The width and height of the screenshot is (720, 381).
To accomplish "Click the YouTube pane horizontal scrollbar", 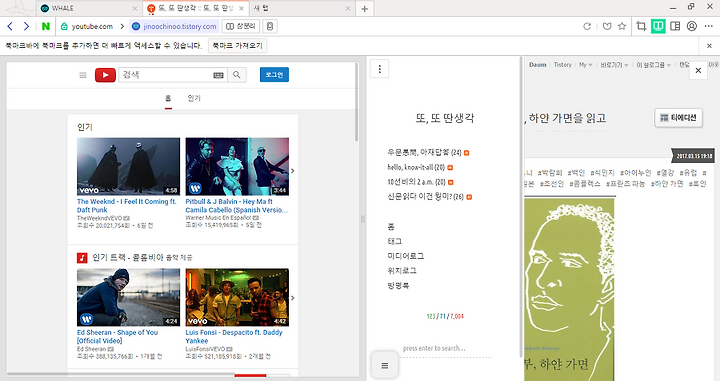I will (121, 375).
